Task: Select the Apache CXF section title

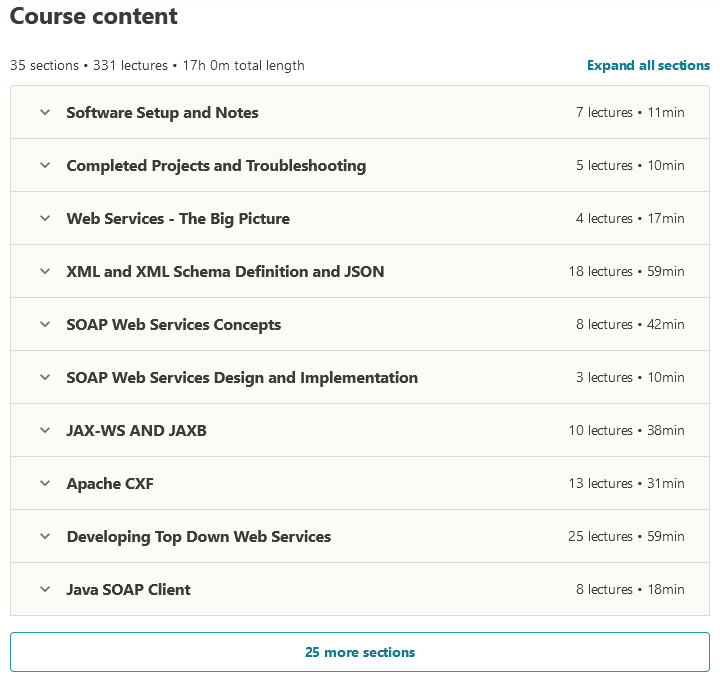Action: 110,483
